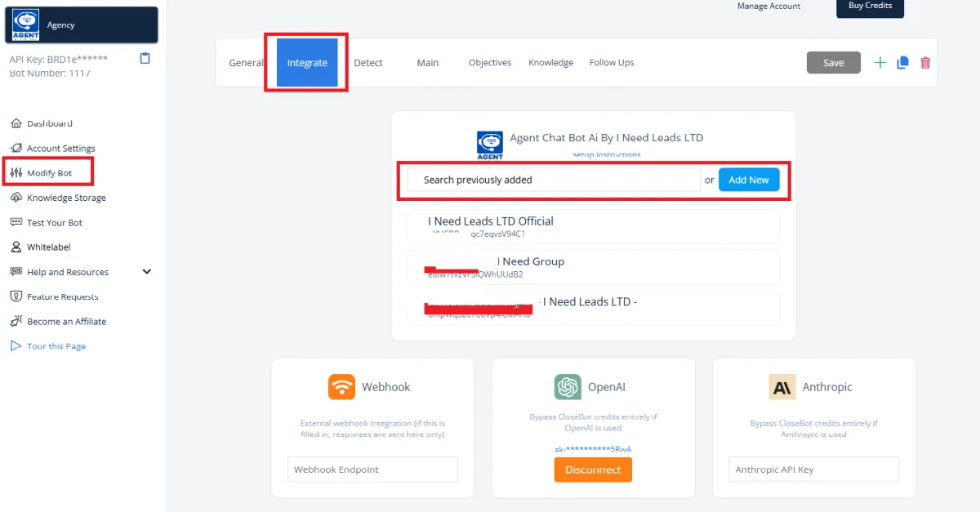Start Tour this Page link

coord(56,346)
